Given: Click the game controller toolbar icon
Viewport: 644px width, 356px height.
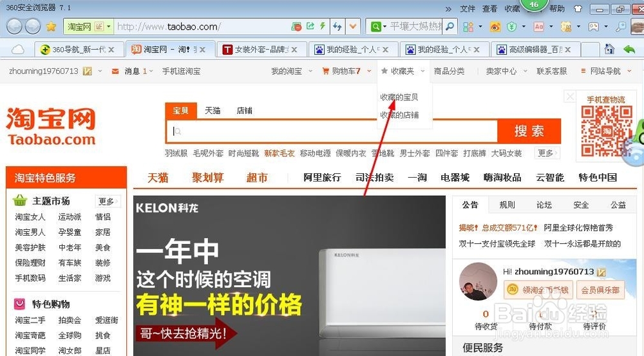Looking at the screenshot, I should (594, 27).
